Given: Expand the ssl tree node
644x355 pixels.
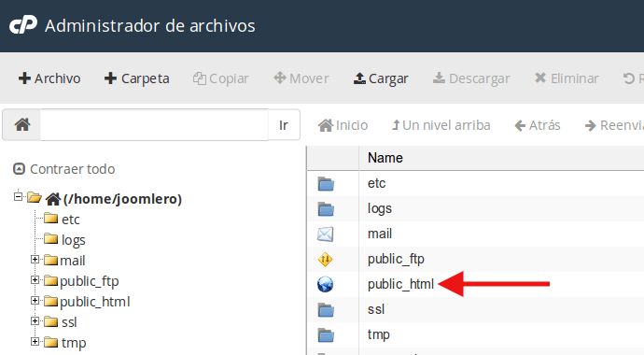Looking at the screenshot, I should tap(35, 320).
